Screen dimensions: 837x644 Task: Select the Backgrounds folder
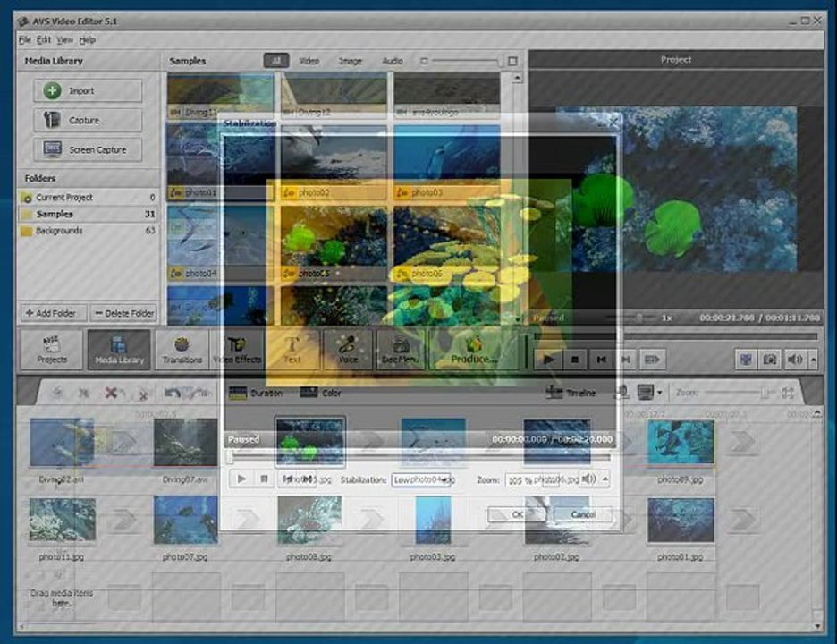tap(88, 231)
